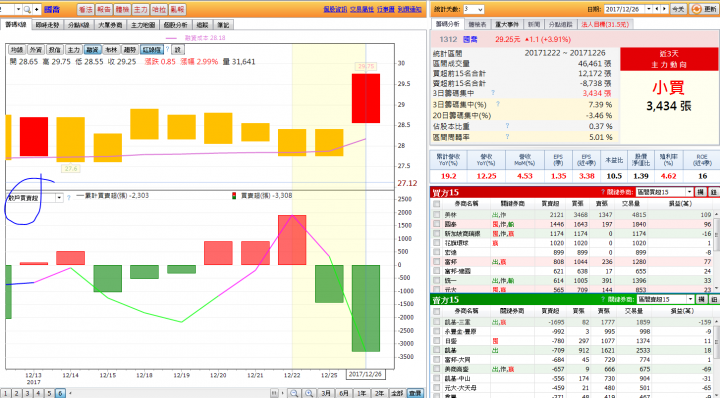The width and height of the screenshot is (720, 398).
Task: Toggle the 外資 indicator button
Action: (x=36, y=50)
